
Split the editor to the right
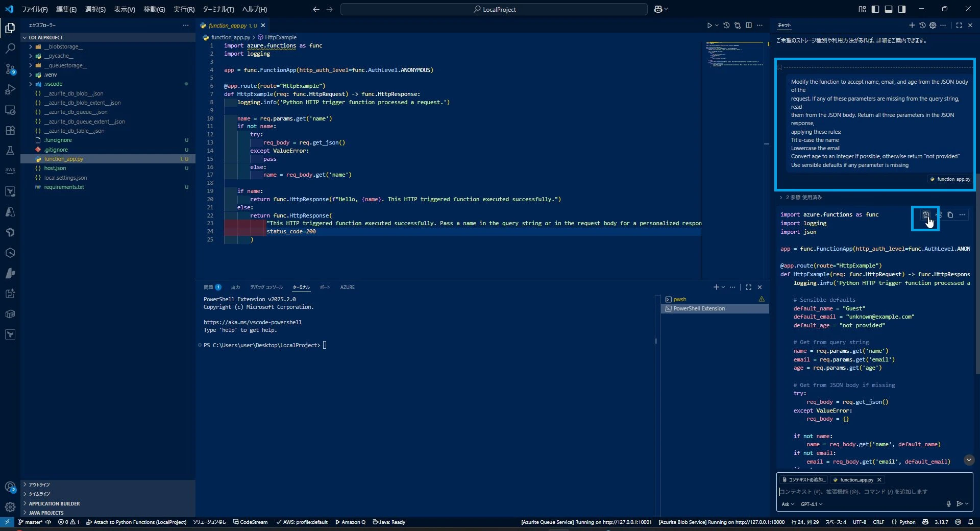coord(749,25)
